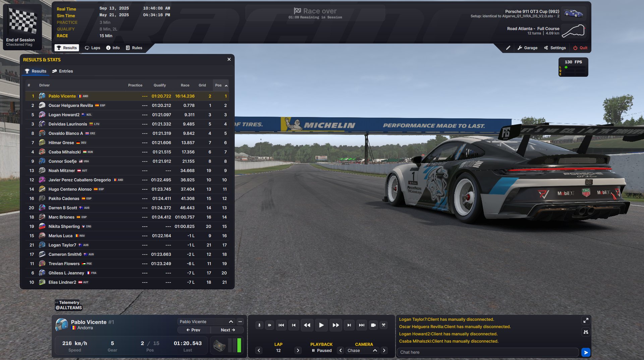Sort results by Qualify column

(x=160, y=85)
